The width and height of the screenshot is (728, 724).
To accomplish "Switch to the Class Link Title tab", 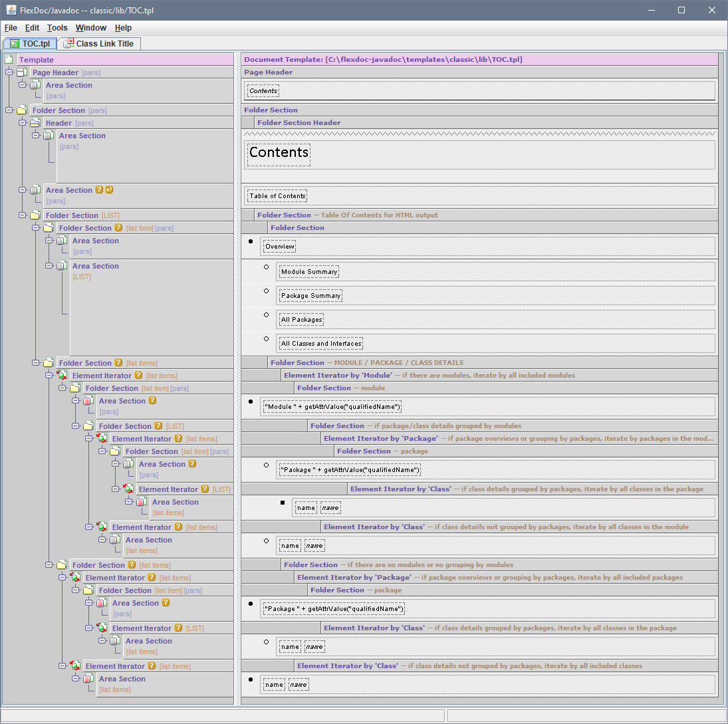I will point(104,44).
